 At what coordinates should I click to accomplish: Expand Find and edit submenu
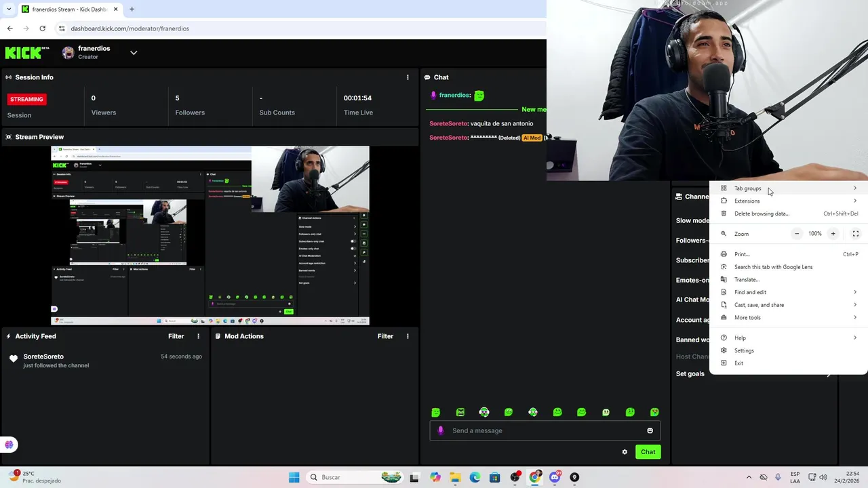(x=789, y=292)
